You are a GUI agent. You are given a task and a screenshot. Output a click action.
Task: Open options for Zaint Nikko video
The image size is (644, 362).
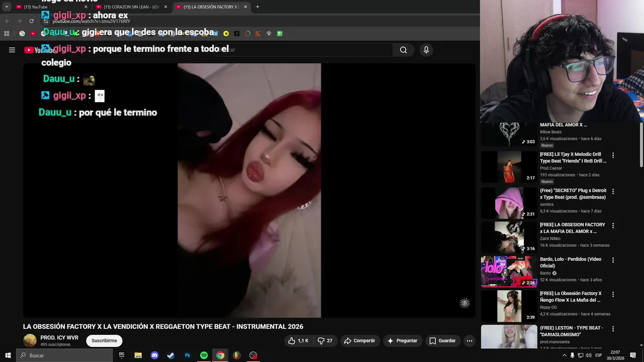point(613,226)
